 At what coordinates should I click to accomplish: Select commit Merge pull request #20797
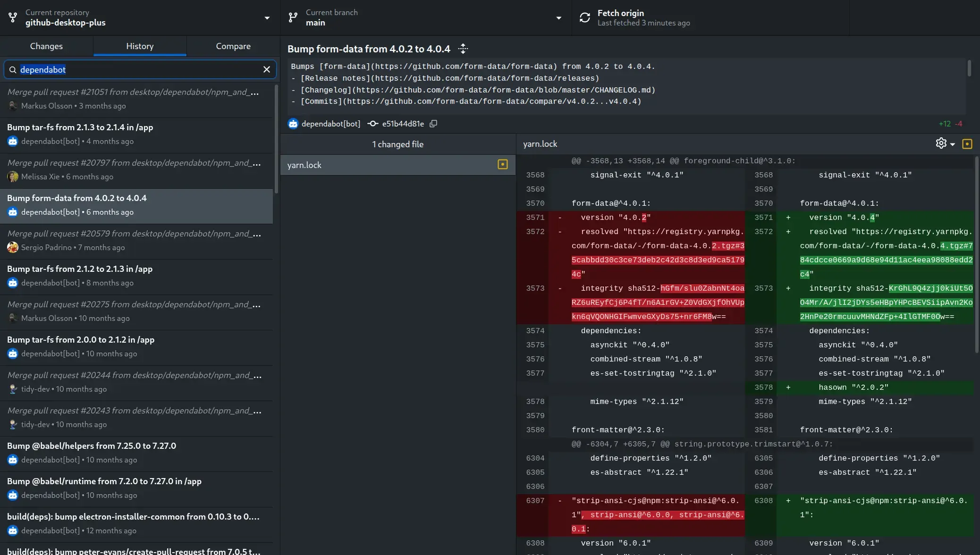click(x=136, y=171)
